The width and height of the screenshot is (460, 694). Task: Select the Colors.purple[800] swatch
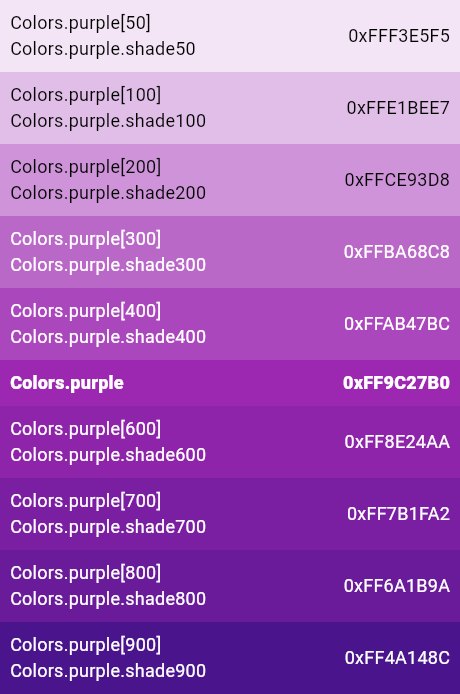[x=230, y=586]
